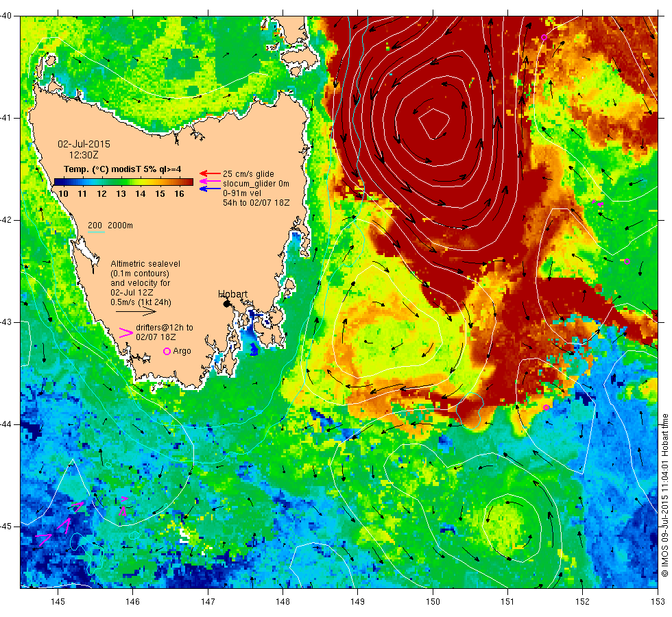Click the '(0.1m contours)' text

pos(140,274)
